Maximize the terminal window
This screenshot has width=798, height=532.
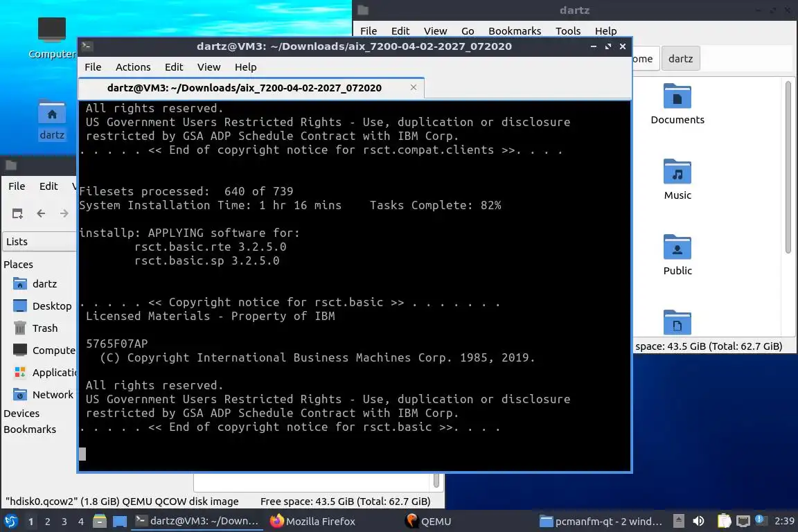pos(608,46)
